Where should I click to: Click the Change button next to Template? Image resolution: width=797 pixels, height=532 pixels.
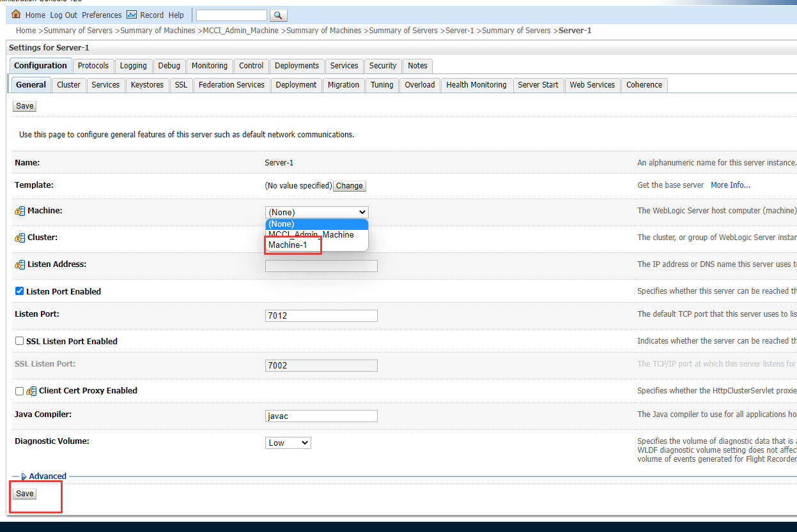coord(349,185)
